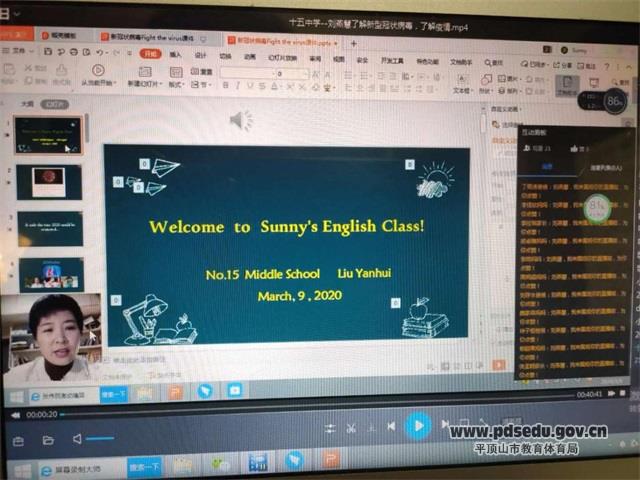640x480 pixels.
Task: Mute the video player's speaker icon
Action: click(78, 439)
